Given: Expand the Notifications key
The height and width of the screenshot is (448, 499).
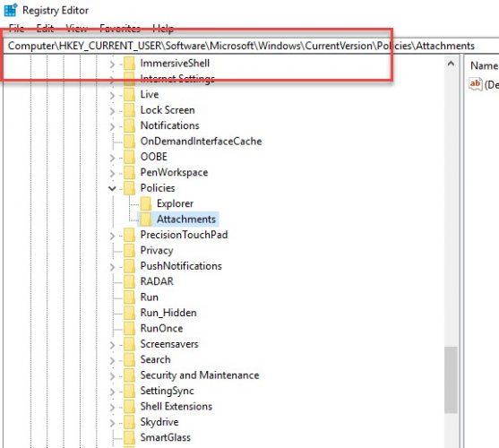Looking at the screenshot, I should pyautogui.click(x=112, y=126).
